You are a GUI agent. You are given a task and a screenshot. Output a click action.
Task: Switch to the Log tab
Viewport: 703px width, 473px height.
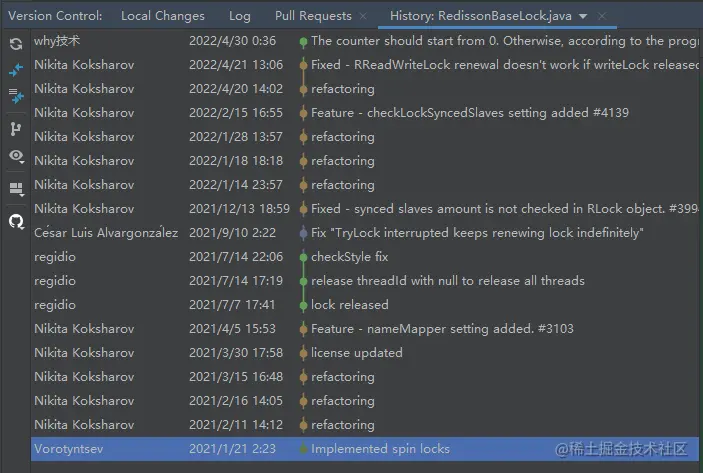[x=240, y=16]
